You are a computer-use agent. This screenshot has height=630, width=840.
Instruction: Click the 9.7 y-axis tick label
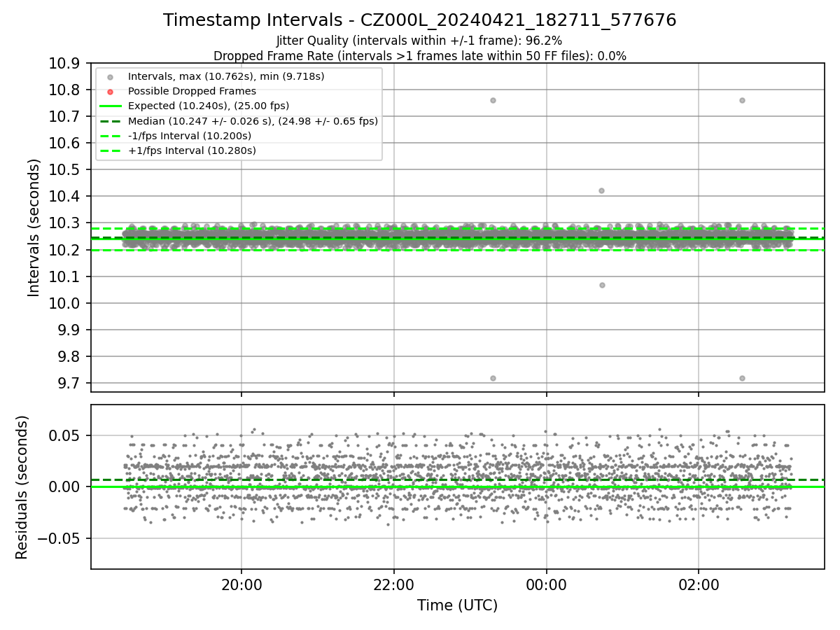(70, 383)
